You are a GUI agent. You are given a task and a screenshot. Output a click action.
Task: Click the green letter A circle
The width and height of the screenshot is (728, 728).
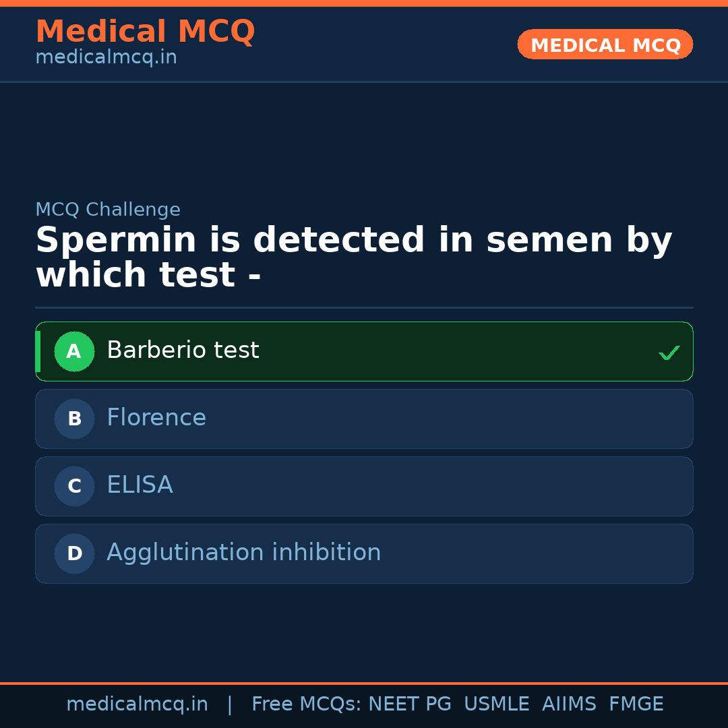74,351
